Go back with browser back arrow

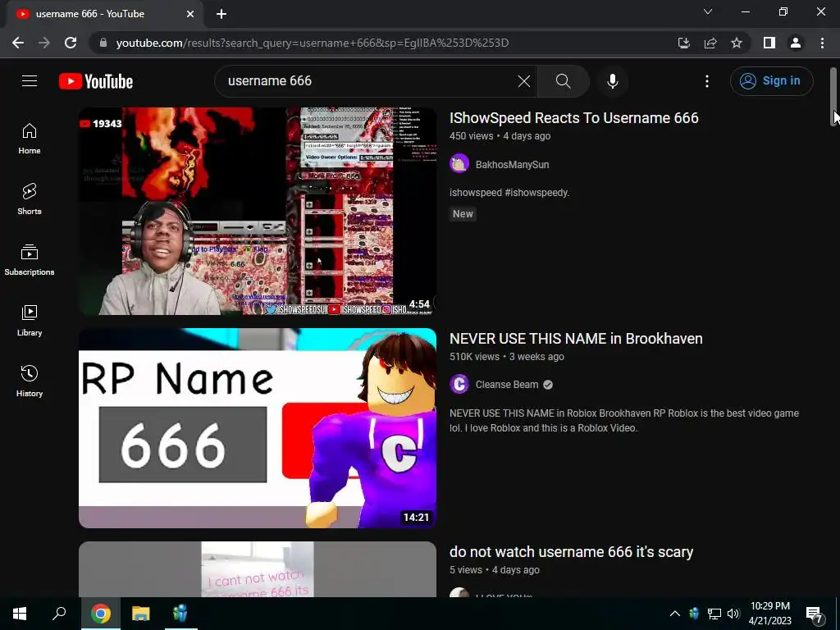[18, 43]
